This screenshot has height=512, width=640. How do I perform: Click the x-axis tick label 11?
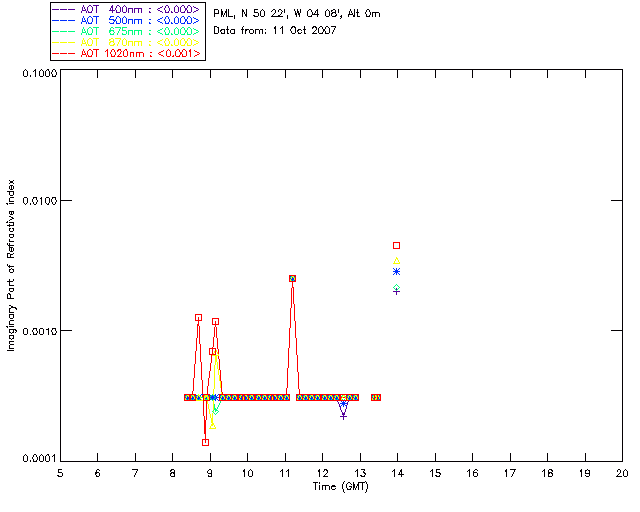coord(285,473)
